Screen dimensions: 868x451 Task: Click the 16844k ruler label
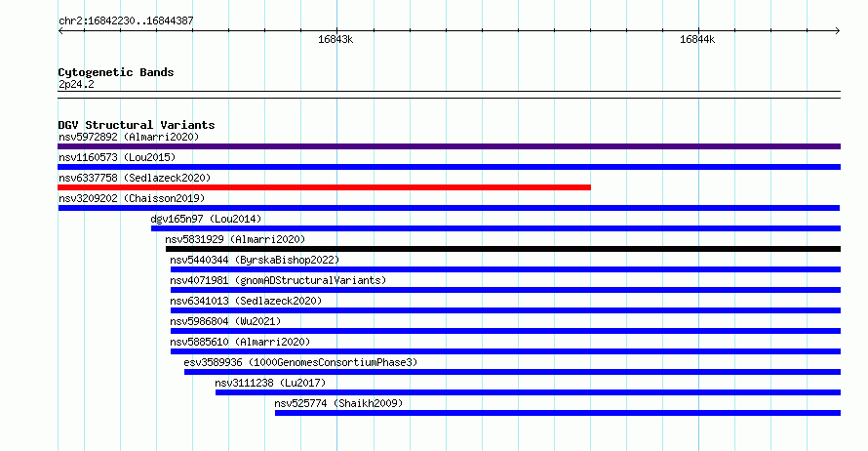697,39
